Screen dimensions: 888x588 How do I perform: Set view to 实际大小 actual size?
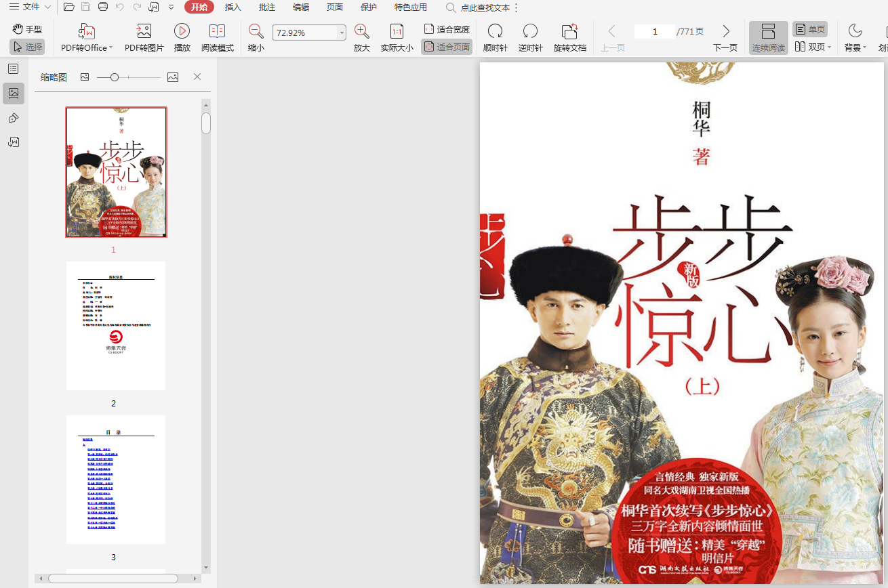[397, 38]
